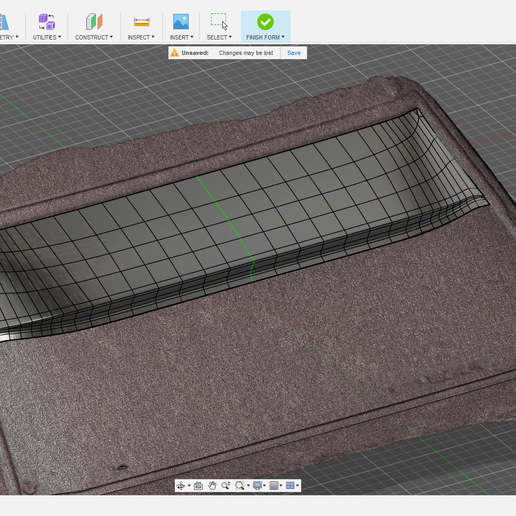Click the Inspect measure icon
Image resolution: width=516 pixels, height=516 pixels.
(141, 22)
